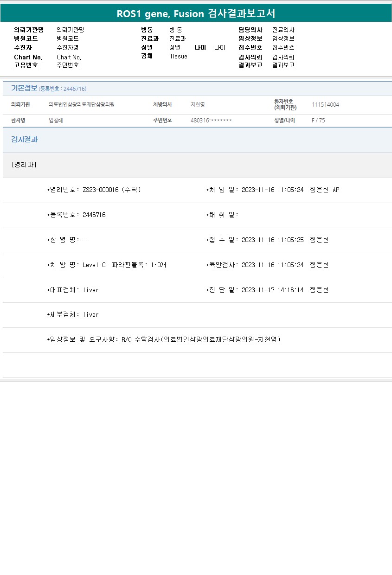Image resolution: width=392 pixels, height=575 pixels.
Task: Open the 기본정보 section heading
Action: point(24,88)
